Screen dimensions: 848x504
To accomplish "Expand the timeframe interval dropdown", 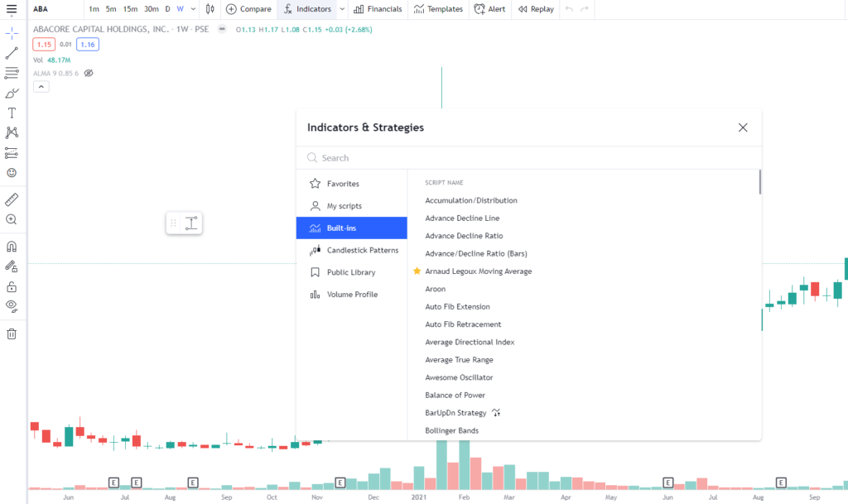I will 193,9.
